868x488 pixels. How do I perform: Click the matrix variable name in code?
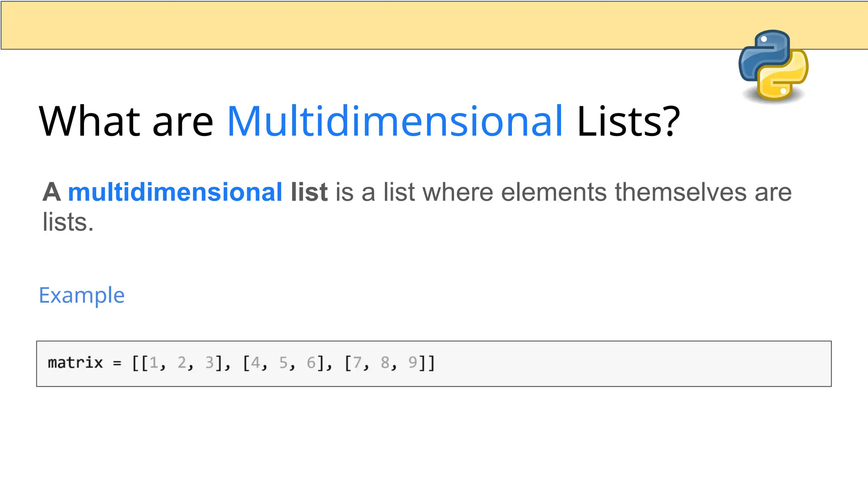click(75, 363)
